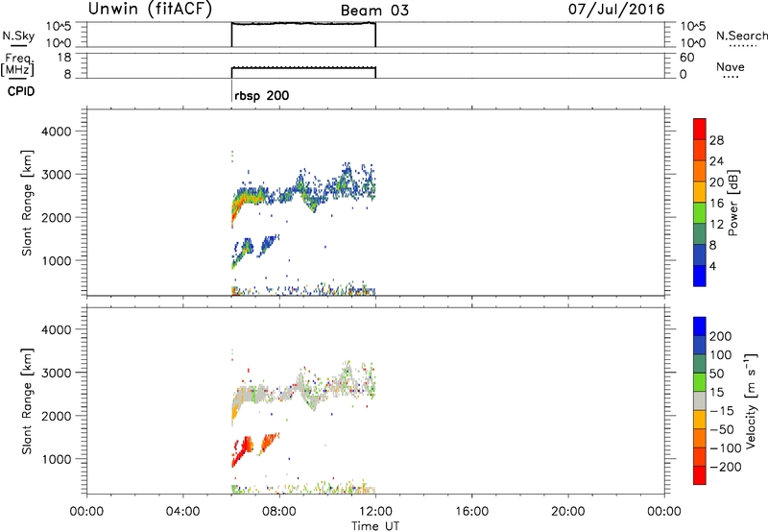Select the 'rbsp 200' CPID annotation
768x532 pixels.
(x=261, y=95)
